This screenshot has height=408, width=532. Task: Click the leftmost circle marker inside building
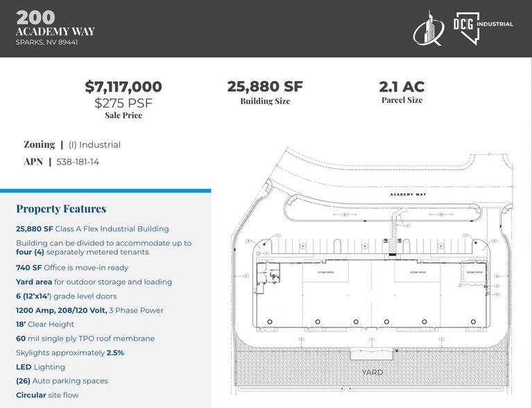(270, 321)
